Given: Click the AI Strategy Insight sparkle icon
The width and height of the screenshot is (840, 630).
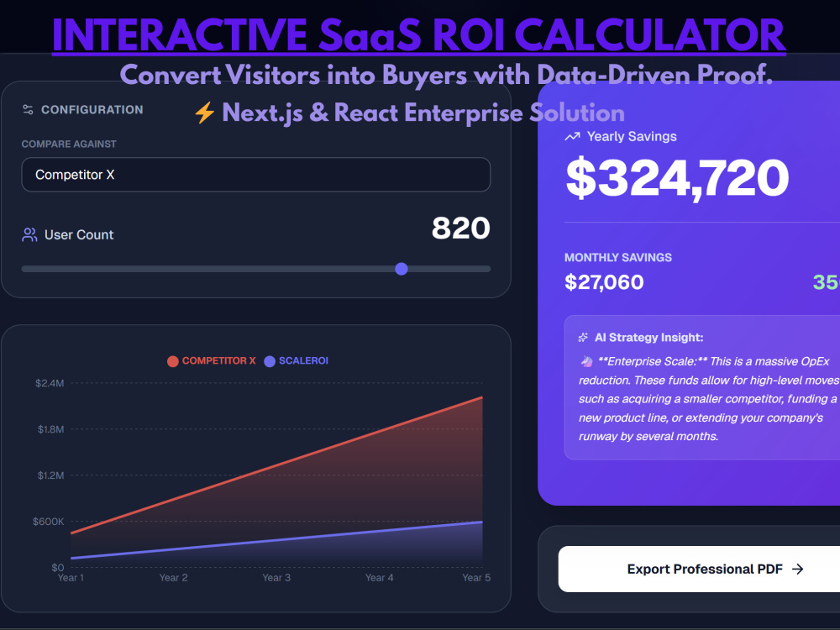Looking at the screenshot, I should tap(583, 338).
